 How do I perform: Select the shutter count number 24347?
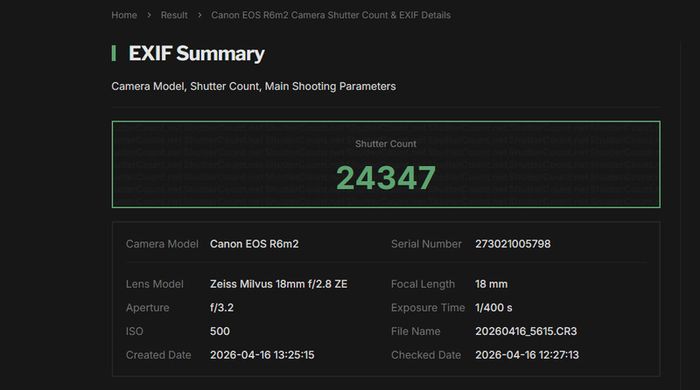[386, 178]
